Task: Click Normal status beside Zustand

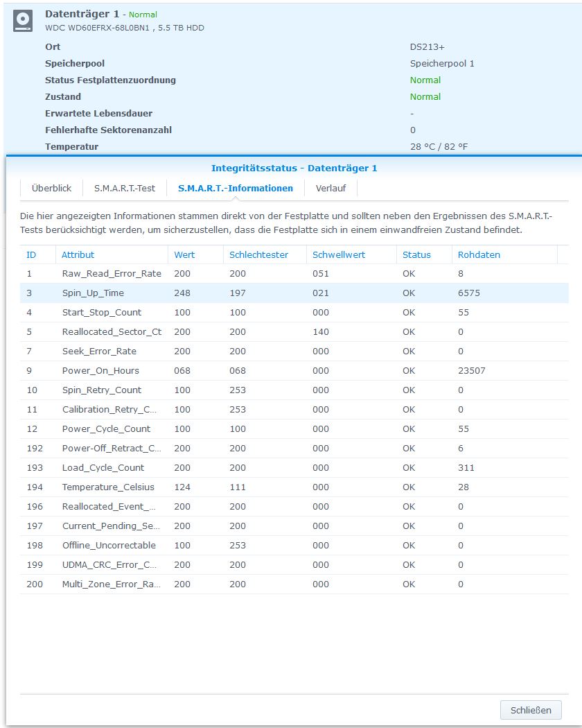Action: coord(425,96)
